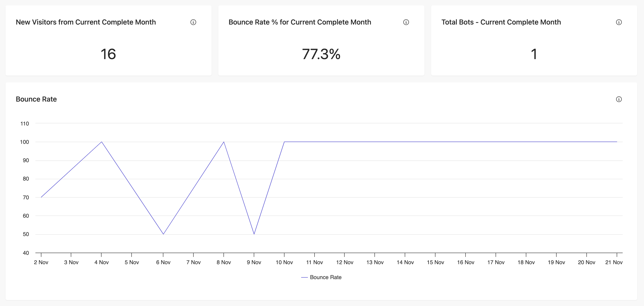Open info icon for Bounce Rate chart
644x306 pixels.
(x=619, y=99)
